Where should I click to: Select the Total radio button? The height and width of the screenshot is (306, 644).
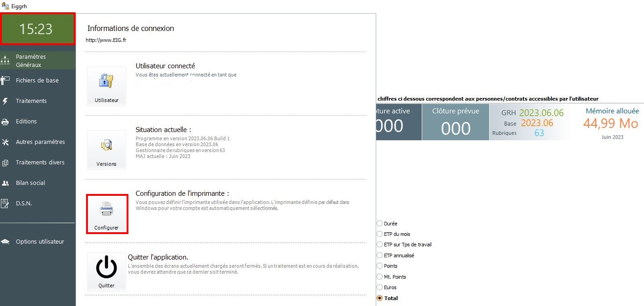click(x=380, y=298)
